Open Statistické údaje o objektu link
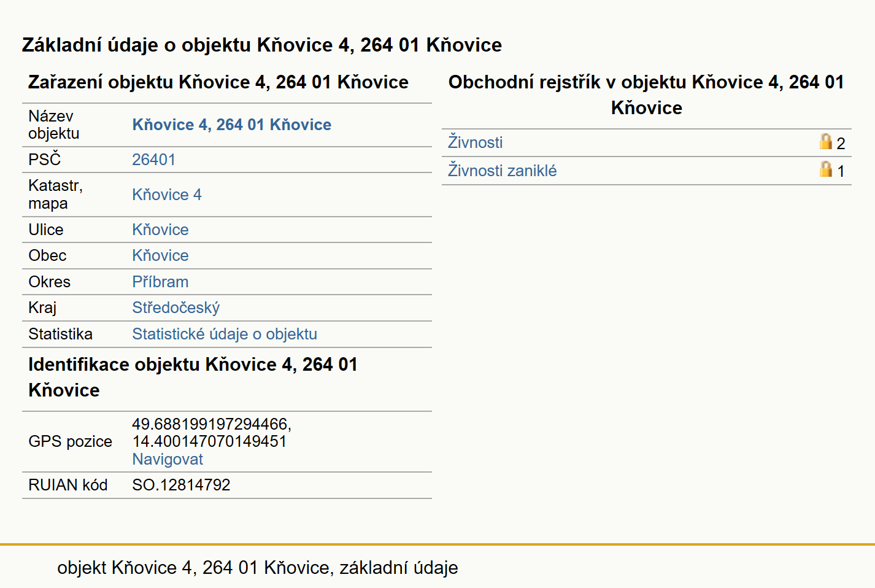 point(225,334)
